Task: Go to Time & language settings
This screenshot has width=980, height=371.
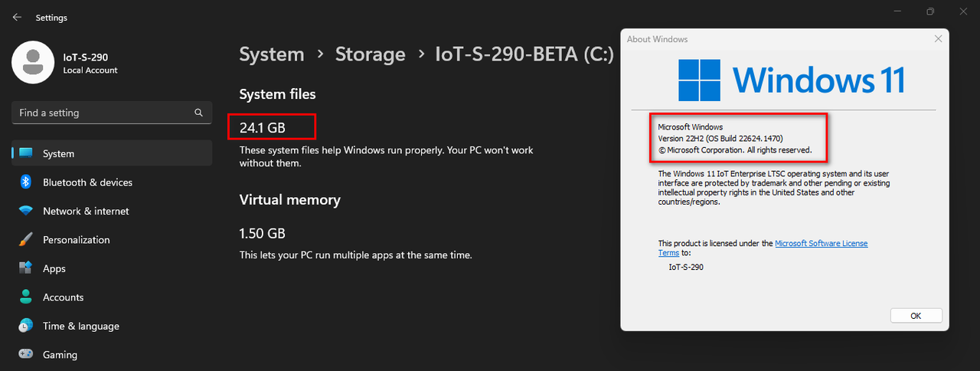Action: coord(81,326)
